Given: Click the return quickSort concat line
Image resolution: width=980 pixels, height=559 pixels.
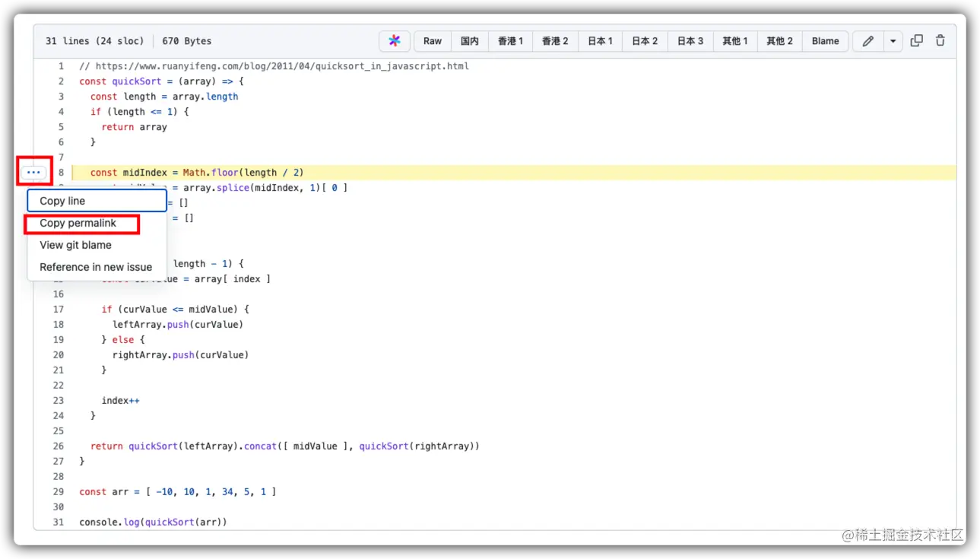Looking at the screenshot, I should pyautogui.click(x=285, y=446).
